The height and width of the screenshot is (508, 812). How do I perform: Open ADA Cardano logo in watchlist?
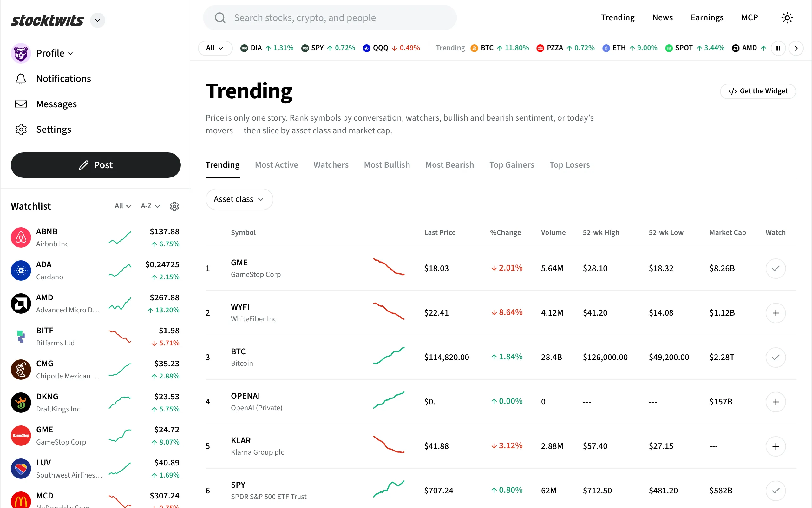(21, 271)
